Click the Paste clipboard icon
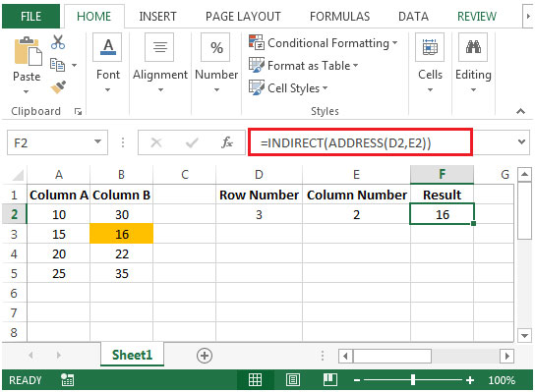Image resolution: width=535 pixels, height=392 pixels. point(28,51)
